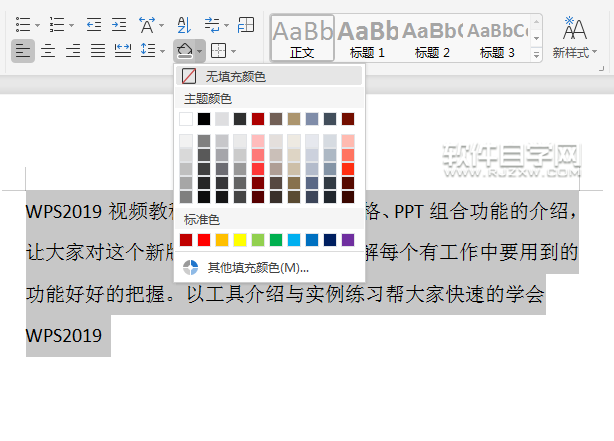Pick standard yellow swatch

tap(240, 240)
